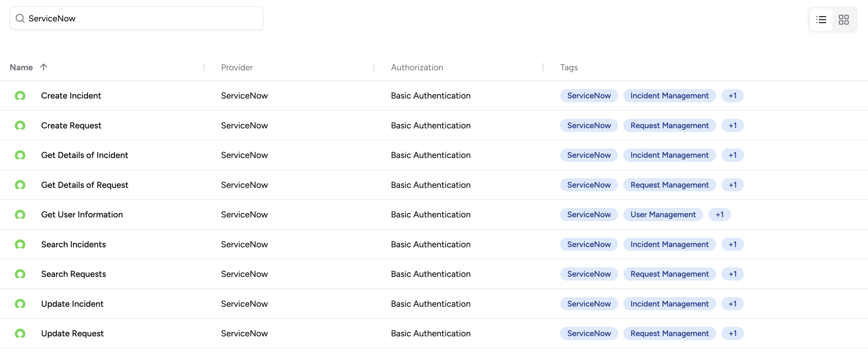The width and height of the screenshot is (868, 353).
Task: Switch to list view layout
Action: [x=821, y=20]
